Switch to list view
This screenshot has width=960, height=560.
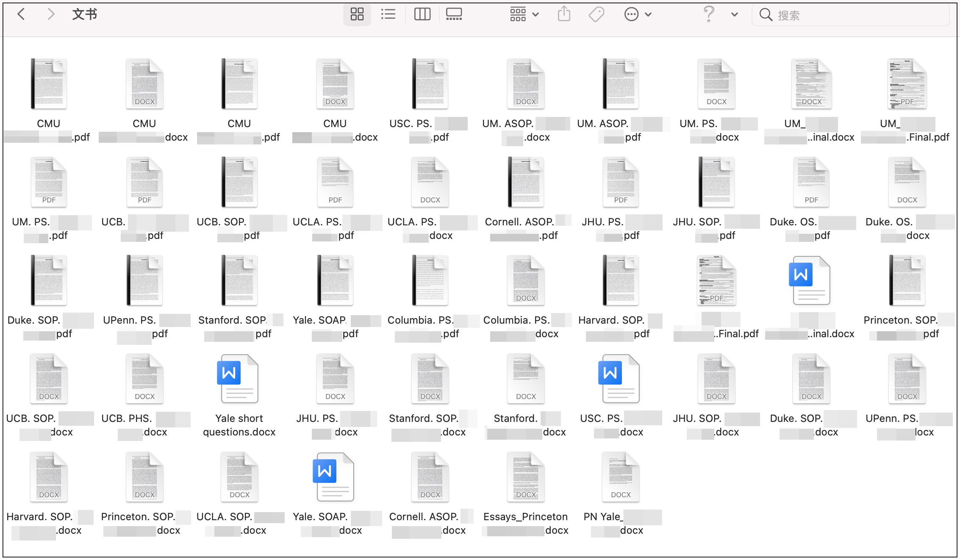388,14
